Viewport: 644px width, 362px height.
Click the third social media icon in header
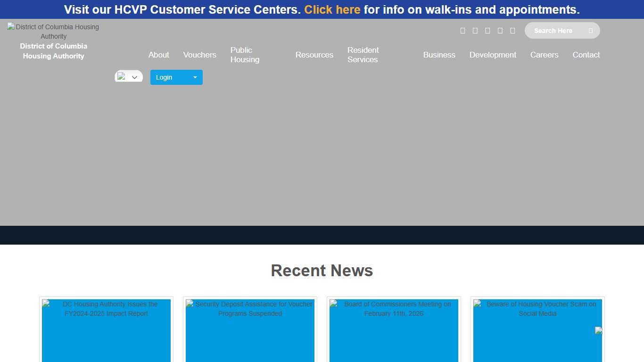pyautogui.click(x=487, y=31)
